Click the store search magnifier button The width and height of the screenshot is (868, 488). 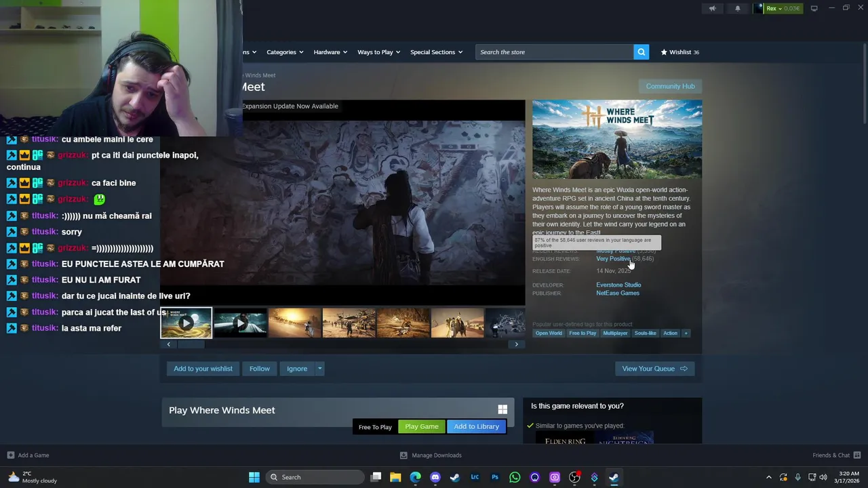click(641, 52)
